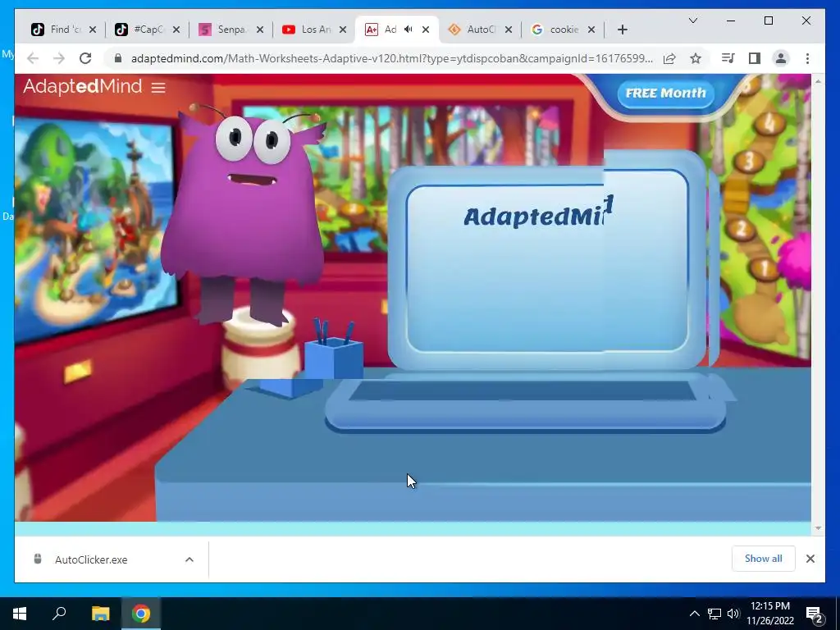Open the tab search dropdown arrow
840x630 pixels.
pyautogui.click(x=692, y=21)
